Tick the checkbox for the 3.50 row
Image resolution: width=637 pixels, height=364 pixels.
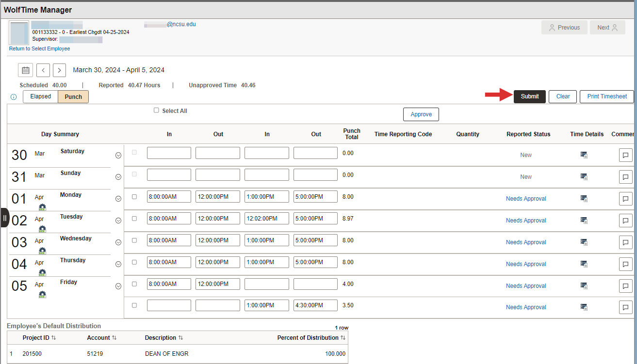point(134,305)
